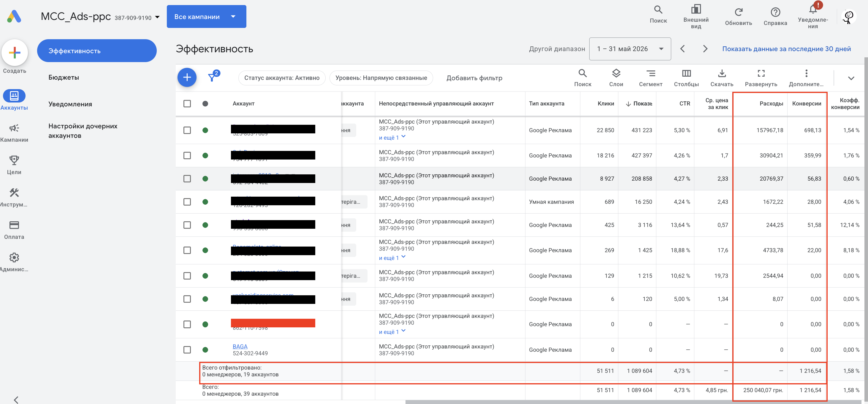Sort by the Конверсии column header
Image resolution: width=868 pixels, height=404 pixels.
coord(806,104)
